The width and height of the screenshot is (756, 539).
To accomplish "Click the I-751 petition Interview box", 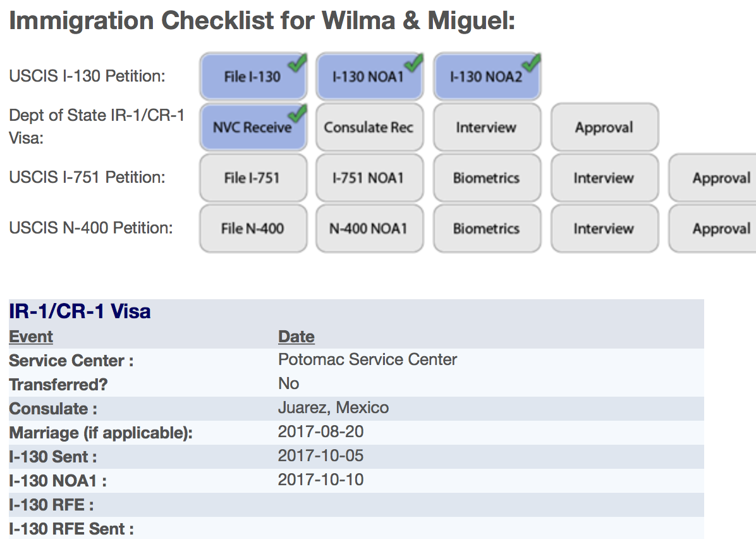I will coord(604,178).
